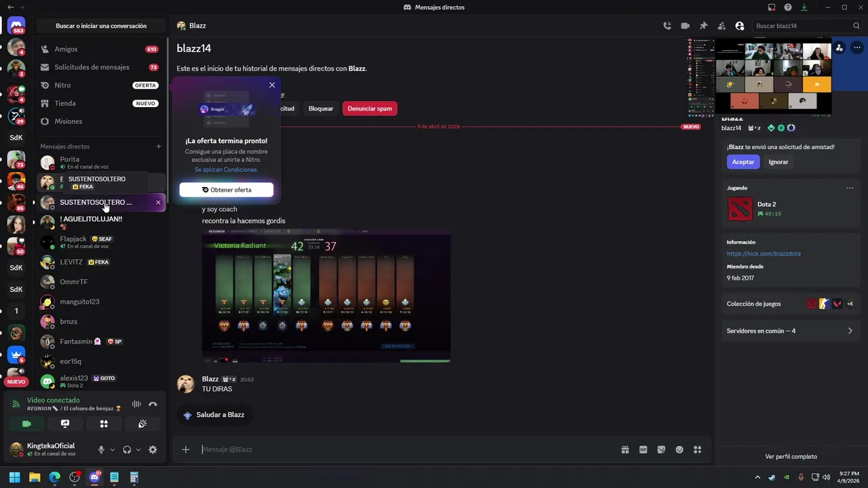
Task: Open the attachment plus button
Action: coord(186,449)
